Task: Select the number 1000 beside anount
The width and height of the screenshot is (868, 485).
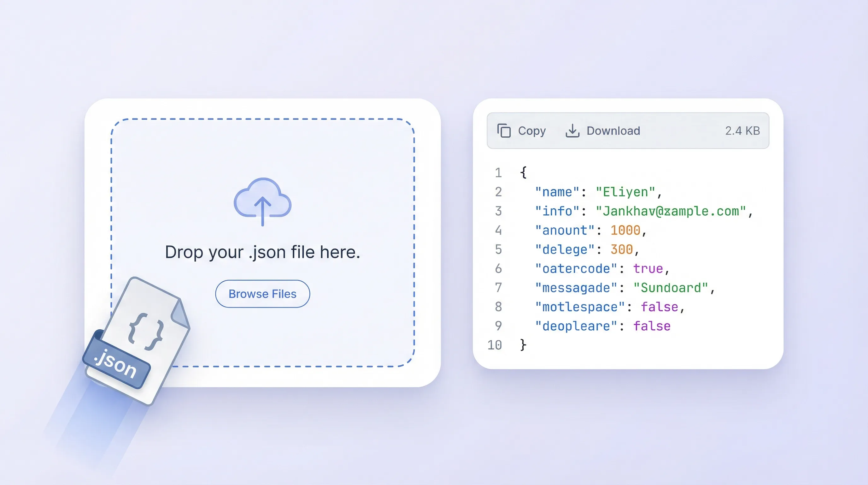Action: [x=625, y=230]
